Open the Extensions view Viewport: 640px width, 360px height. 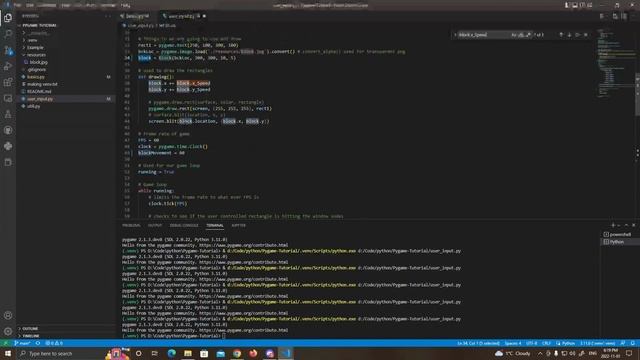8,82
